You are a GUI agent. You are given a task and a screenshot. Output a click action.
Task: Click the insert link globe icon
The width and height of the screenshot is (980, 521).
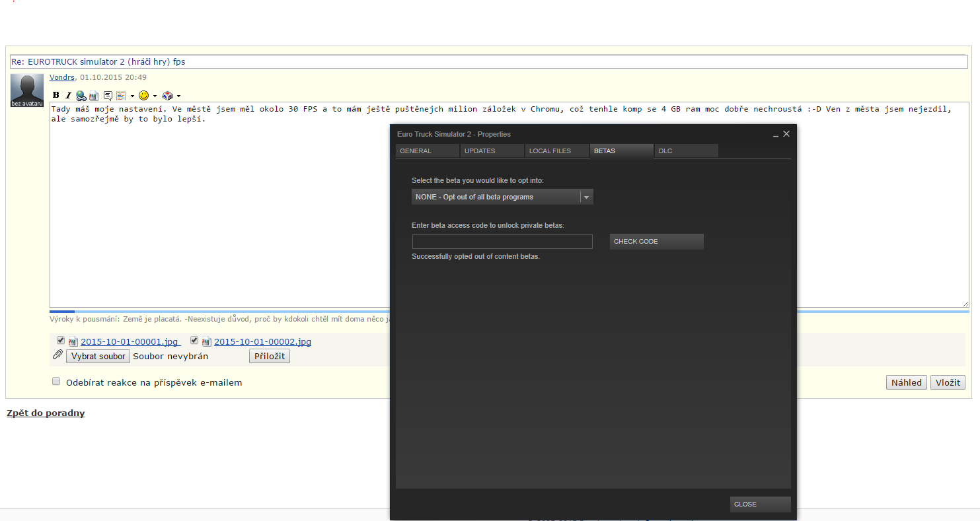(x=81, y=96)
